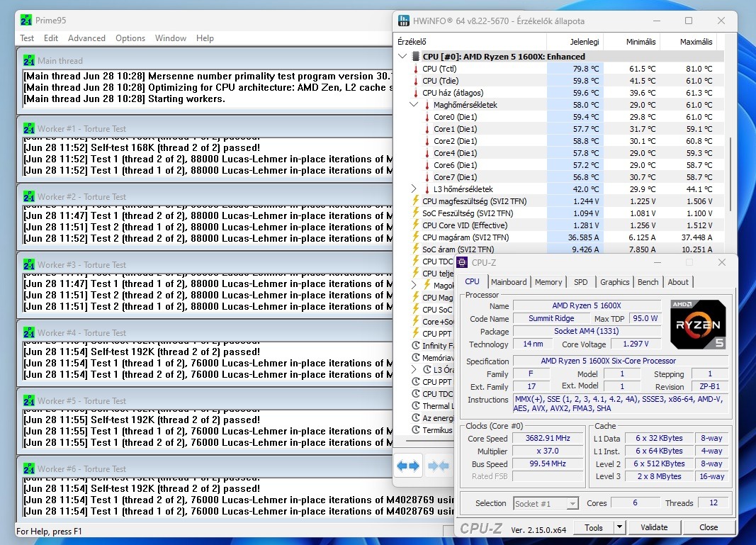This screenshot has height=545, width=756.
Task: Click the thermometer icon for Core0 (Die1)
Action: [x=427, y=117]
